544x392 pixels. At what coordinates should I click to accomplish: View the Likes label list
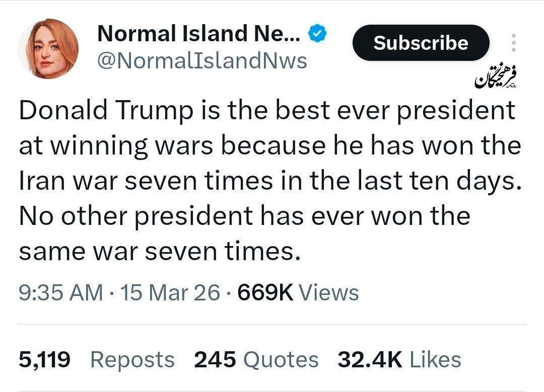(x=436, y=359)
